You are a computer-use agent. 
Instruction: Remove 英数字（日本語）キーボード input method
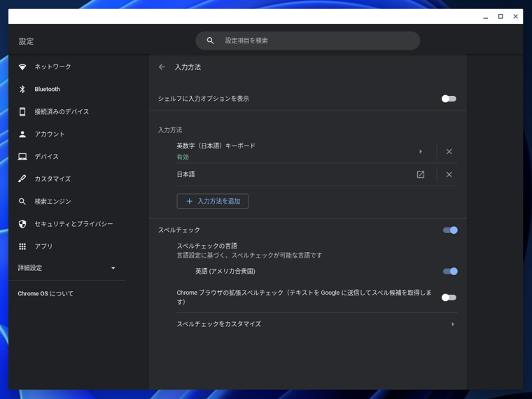point(449,152)
